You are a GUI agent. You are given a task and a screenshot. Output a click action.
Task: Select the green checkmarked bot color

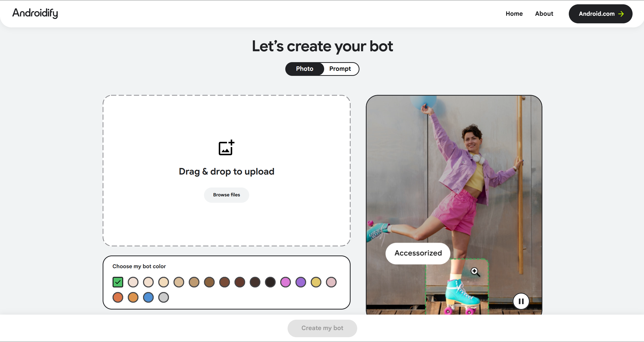tap(118, 282)
